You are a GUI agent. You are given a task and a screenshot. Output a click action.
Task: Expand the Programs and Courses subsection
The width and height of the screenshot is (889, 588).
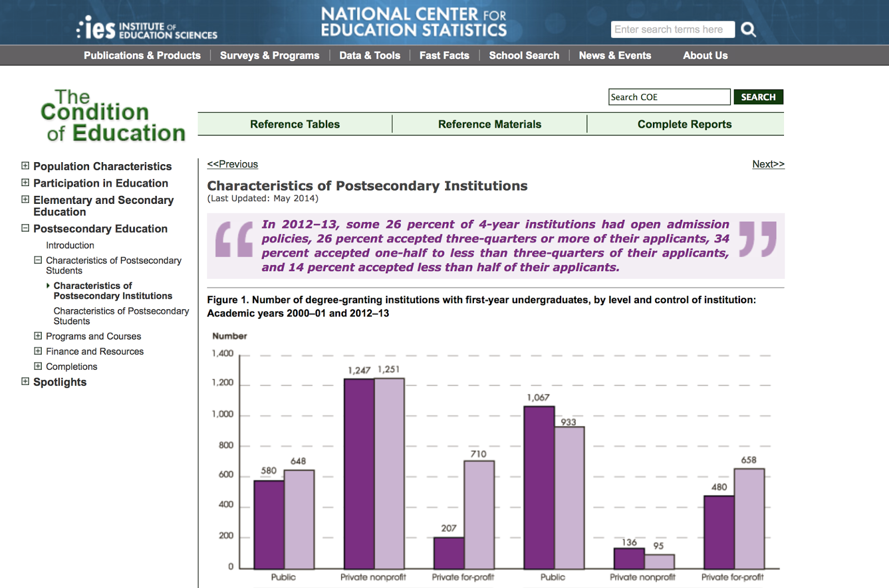38,335
